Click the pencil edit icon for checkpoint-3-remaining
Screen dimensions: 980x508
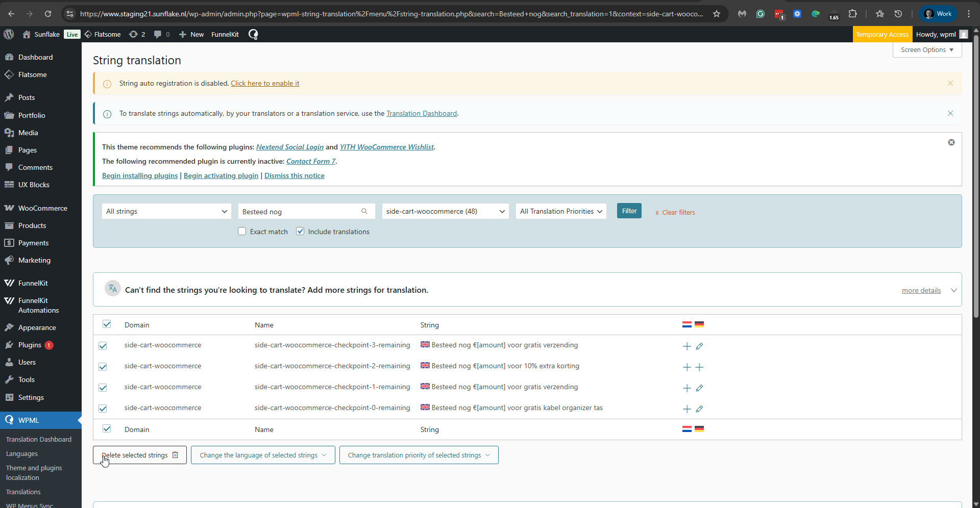(x=699, y=346)
